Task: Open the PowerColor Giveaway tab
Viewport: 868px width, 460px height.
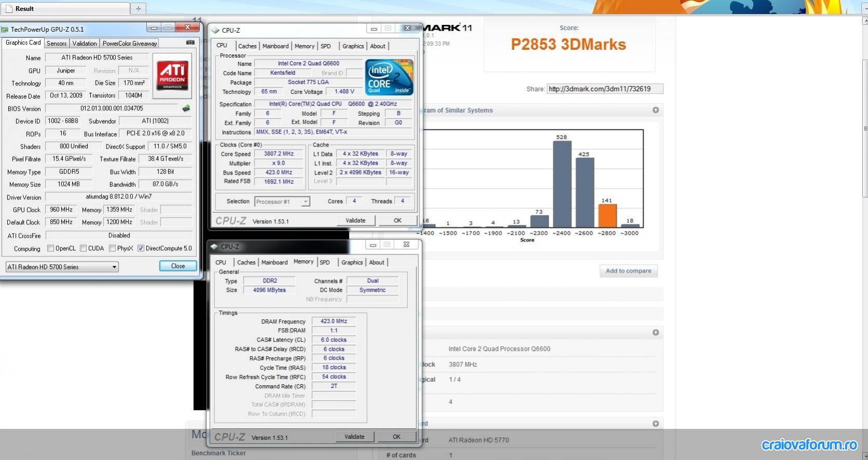Action: click(130, 44)
